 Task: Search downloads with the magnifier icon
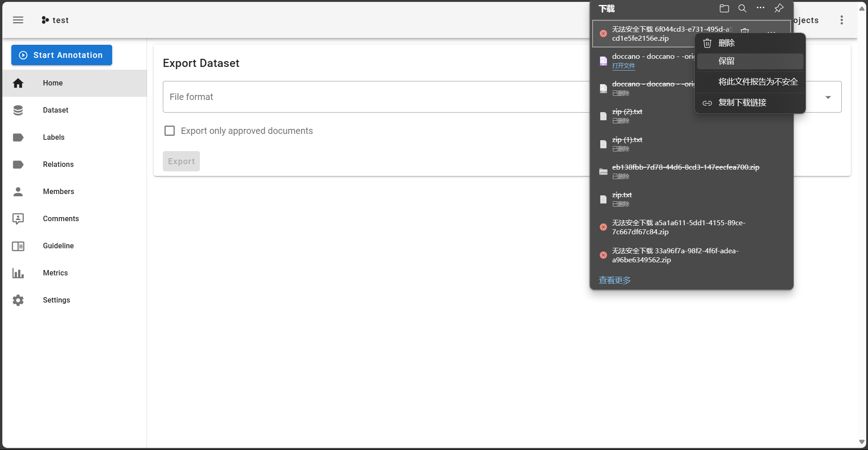tap(742, 8)
